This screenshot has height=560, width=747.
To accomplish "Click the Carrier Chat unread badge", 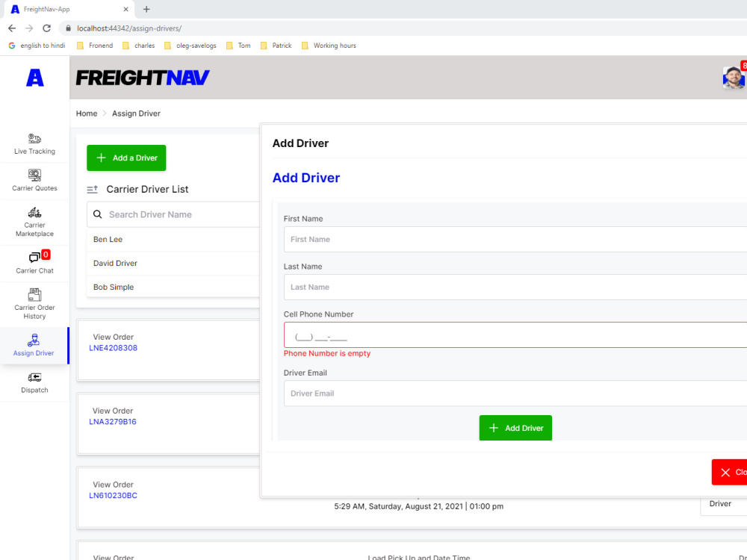I will (x=46, y=255).
